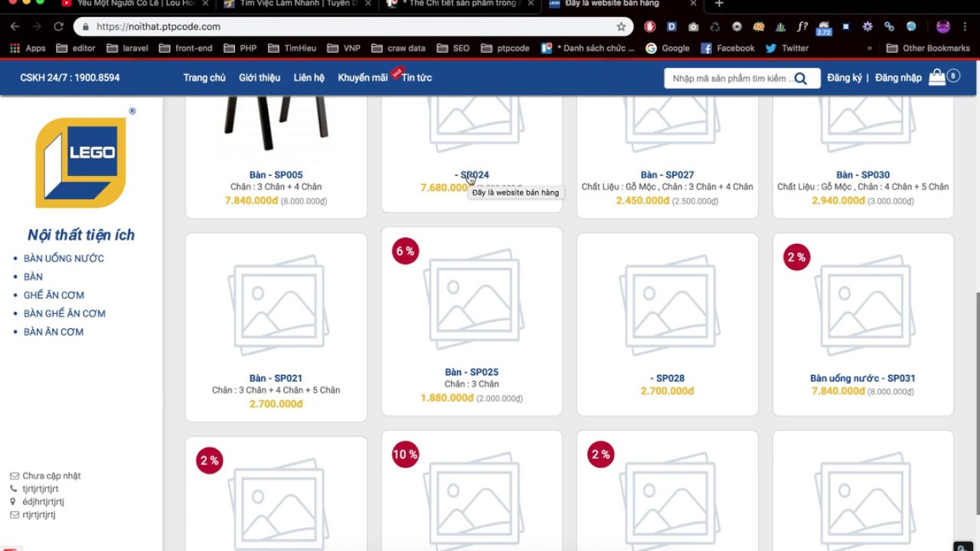
Task: Open a new browser tab
Action: [718, 4]
